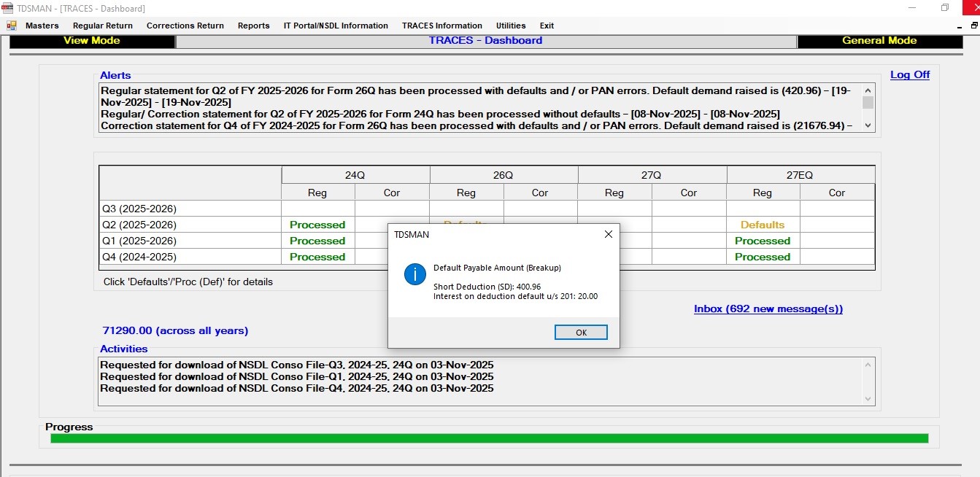Click the blue information icon in dialog
Screen dimensions: 980x477
point(414,274)
